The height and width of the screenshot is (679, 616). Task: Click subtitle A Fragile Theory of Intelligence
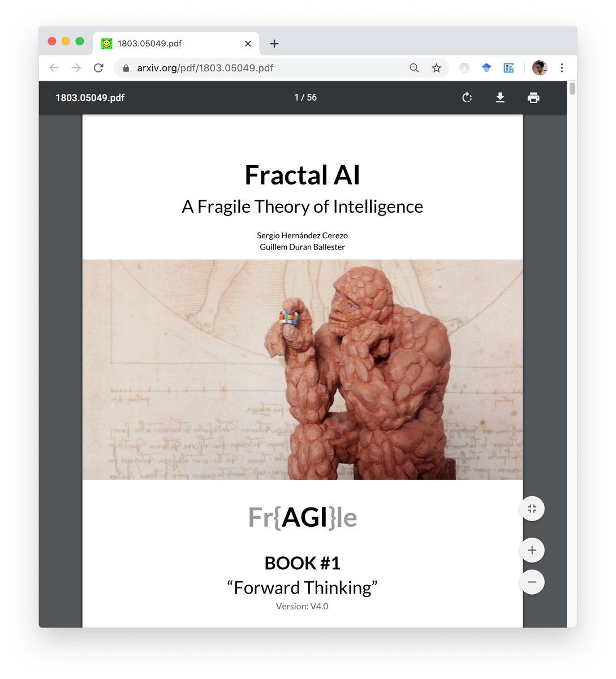coord(302,207)
